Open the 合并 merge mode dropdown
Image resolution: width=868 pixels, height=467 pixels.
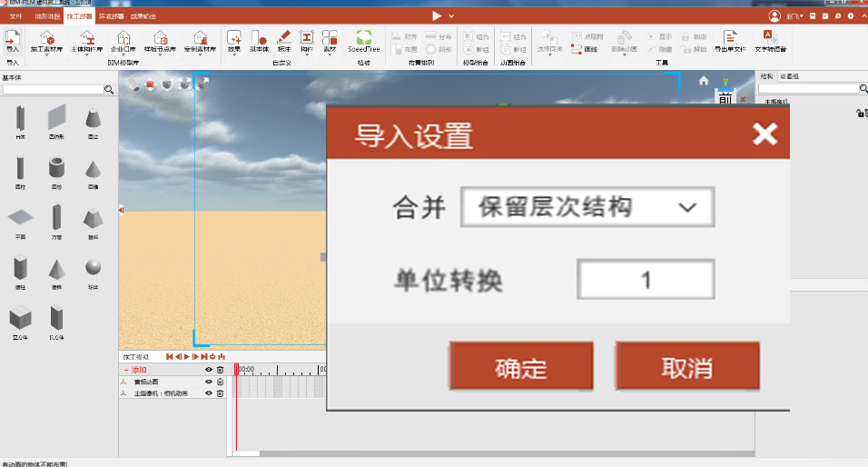(x=587, y=207)
